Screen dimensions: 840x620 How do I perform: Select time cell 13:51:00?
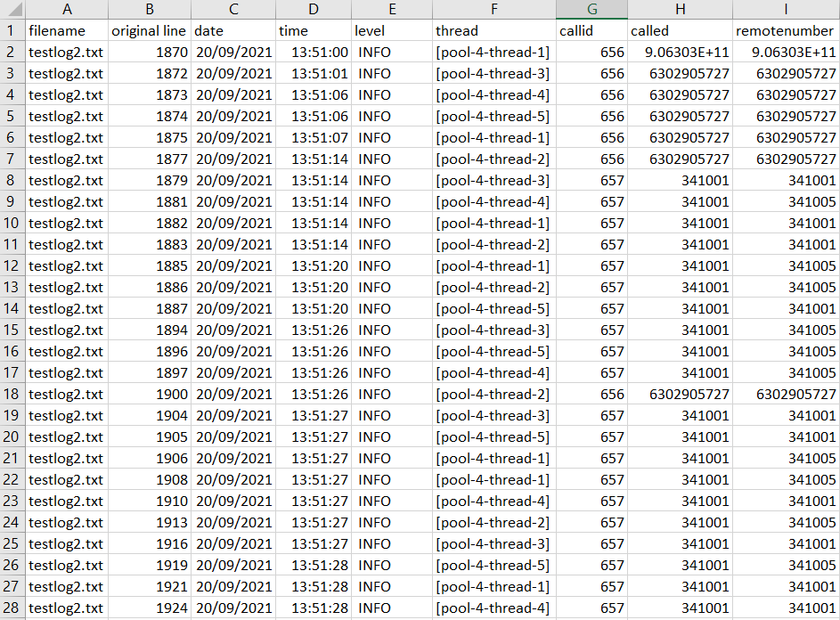(314, 52)
